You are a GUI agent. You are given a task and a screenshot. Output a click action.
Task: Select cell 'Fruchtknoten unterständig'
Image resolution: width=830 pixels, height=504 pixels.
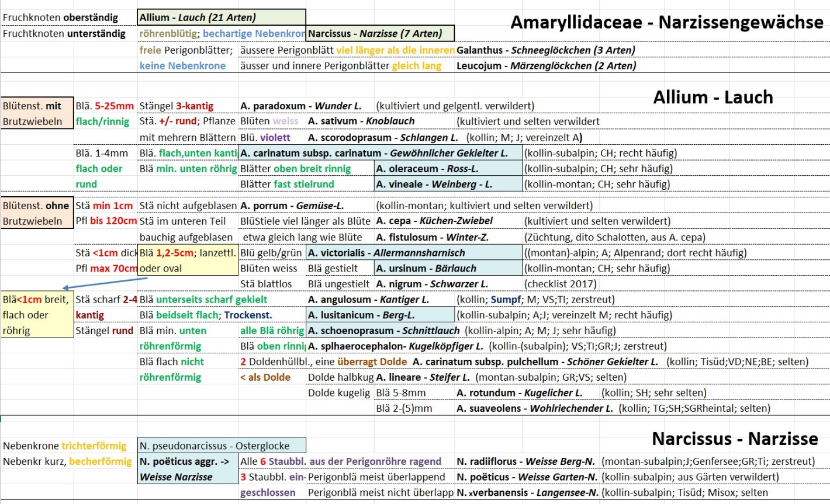(x=64, y=33)
